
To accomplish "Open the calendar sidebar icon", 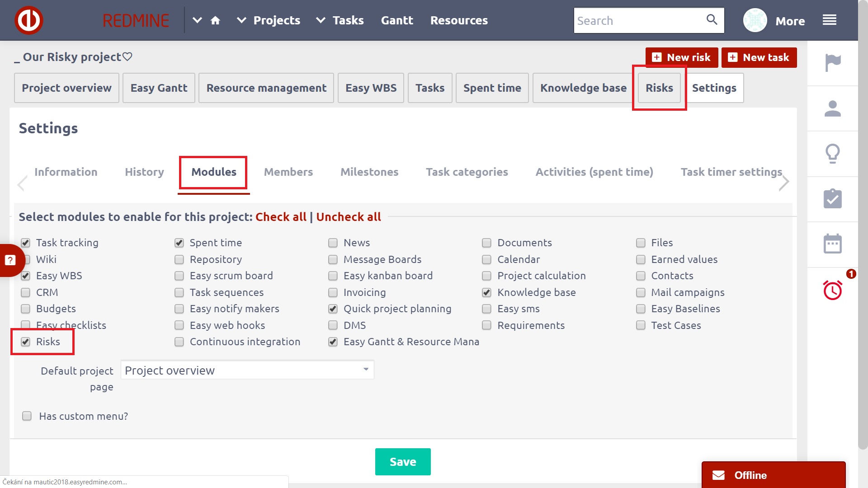I will pos(833,244).
